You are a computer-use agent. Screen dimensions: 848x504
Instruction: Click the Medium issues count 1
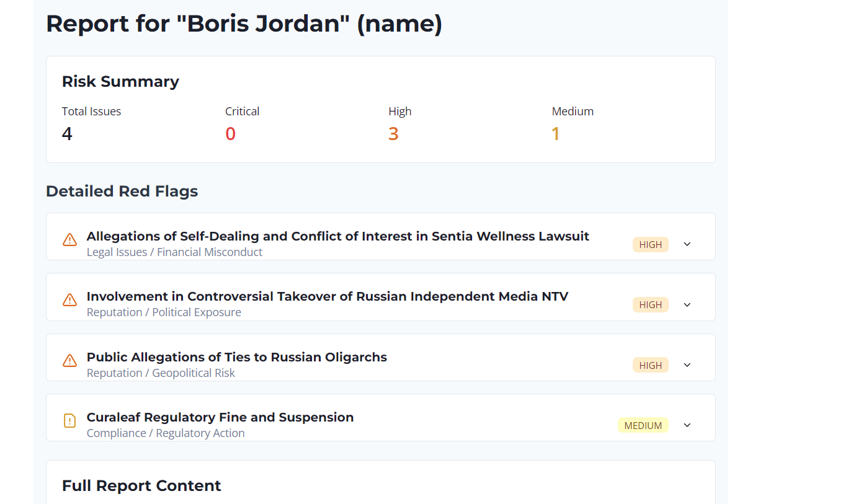(556, 134)
